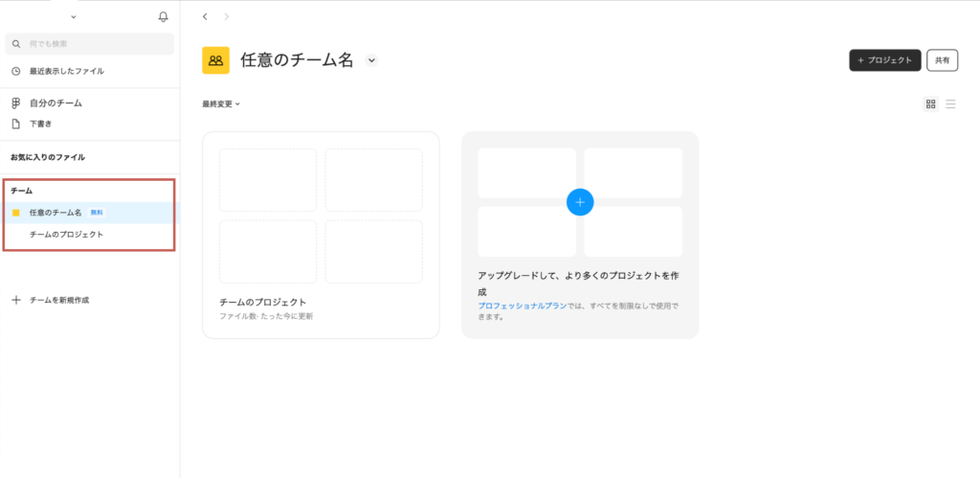Navigate forward with the right arrow

pyautogui.click(x=226, y=16)
